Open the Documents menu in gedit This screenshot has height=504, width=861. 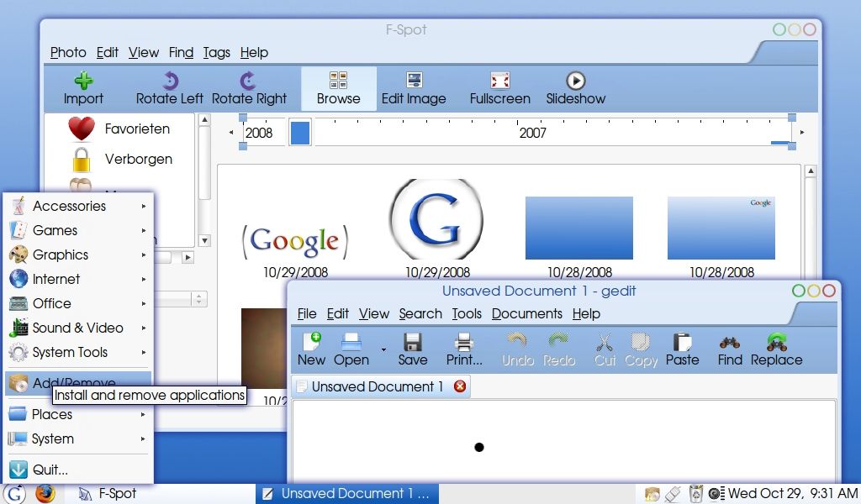(526, 313)
